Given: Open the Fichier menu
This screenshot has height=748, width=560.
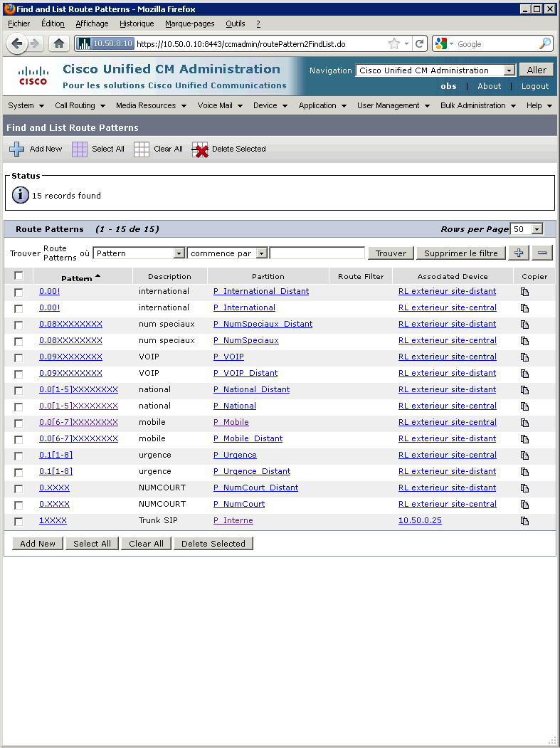Looking at the screenshot, I should (x=19, y=23).
